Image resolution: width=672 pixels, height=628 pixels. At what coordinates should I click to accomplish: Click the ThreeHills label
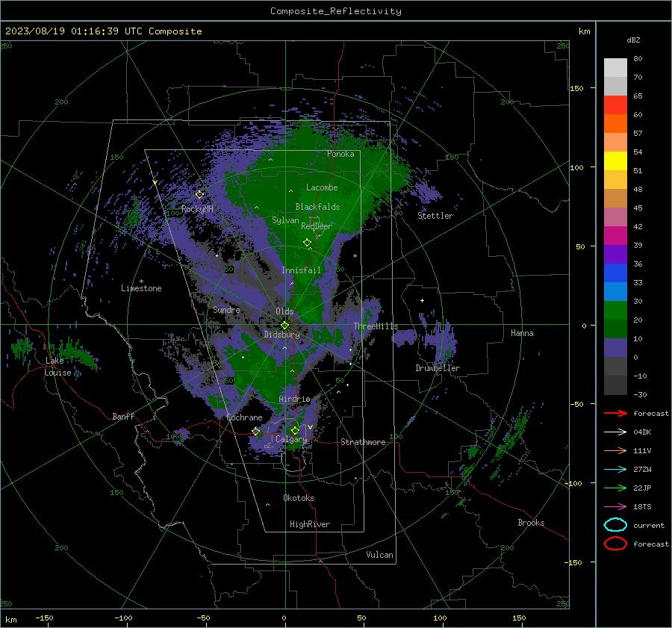point(376,326)
